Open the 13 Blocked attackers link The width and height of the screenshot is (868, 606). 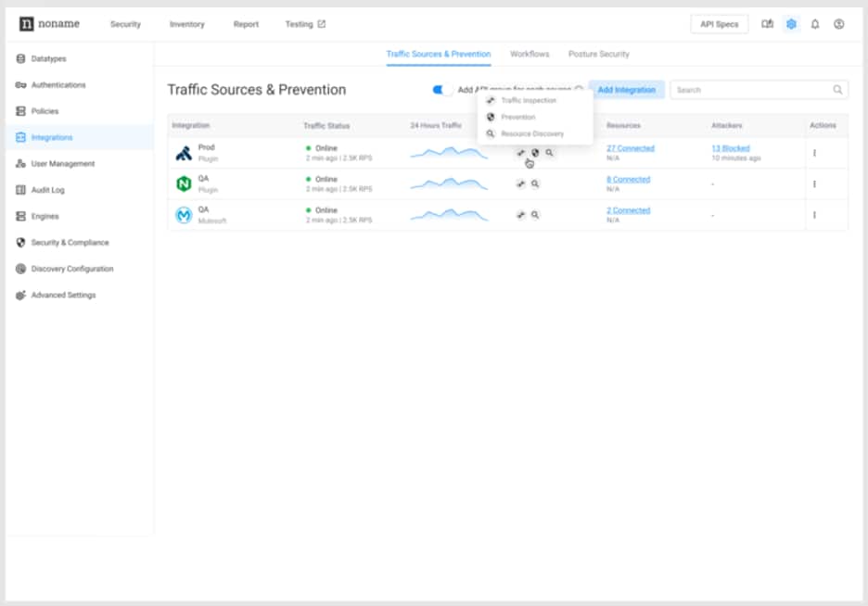(x=731, y=148)
